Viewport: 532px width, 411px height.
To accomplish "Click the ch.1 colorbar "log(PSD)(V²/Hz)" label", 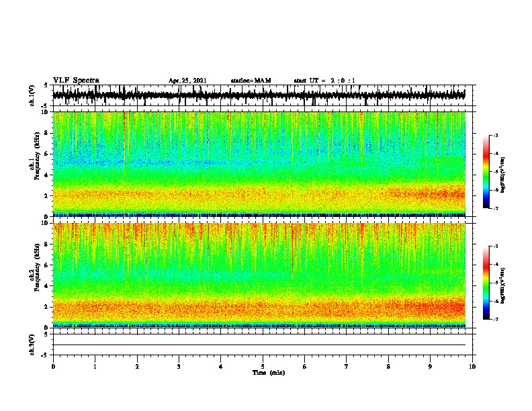I will click(x=503, y=175).
